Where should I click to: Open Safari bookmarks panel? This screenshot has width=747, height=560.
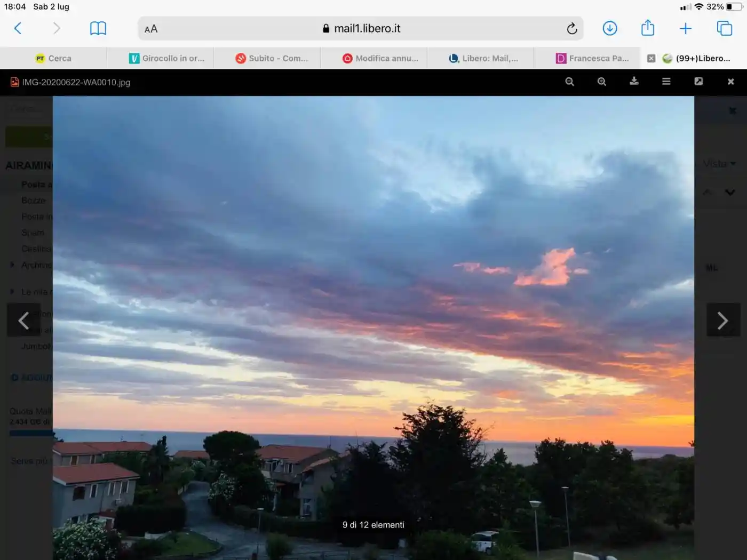click(x=98, y=28)
